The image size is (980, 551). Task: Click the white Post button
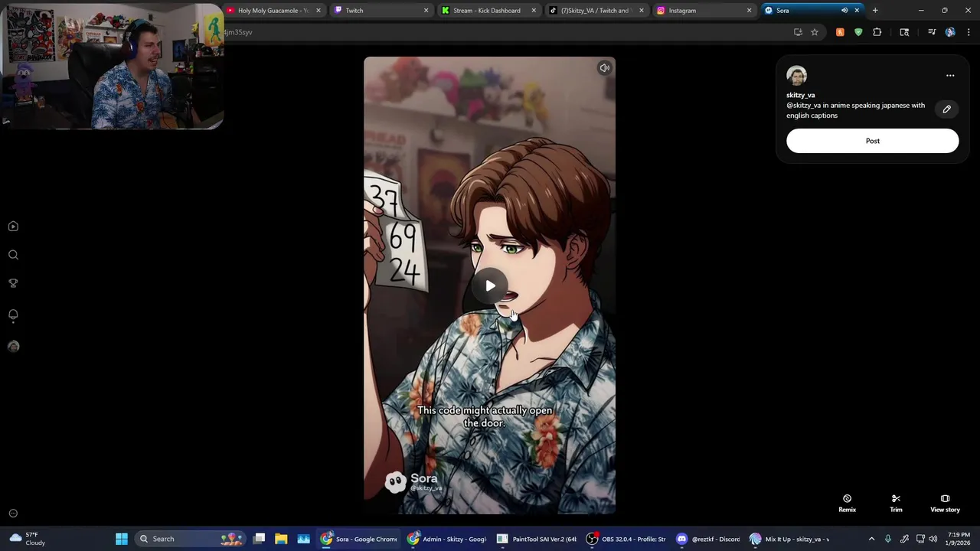(x=872, y=141)
